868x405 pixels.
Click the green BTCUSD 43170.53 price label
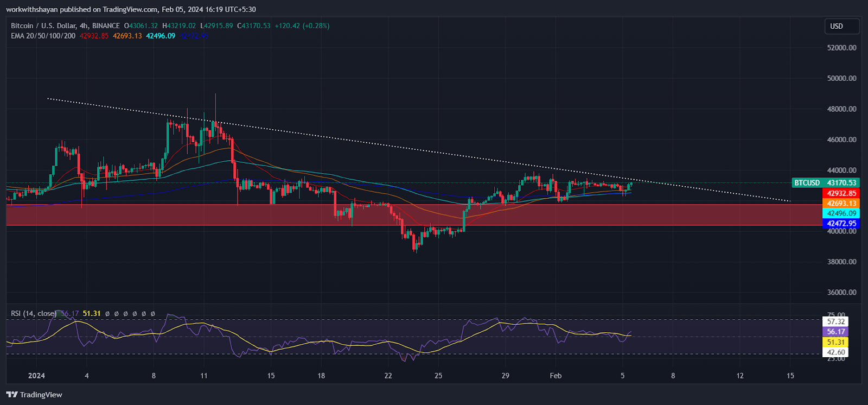825,183
